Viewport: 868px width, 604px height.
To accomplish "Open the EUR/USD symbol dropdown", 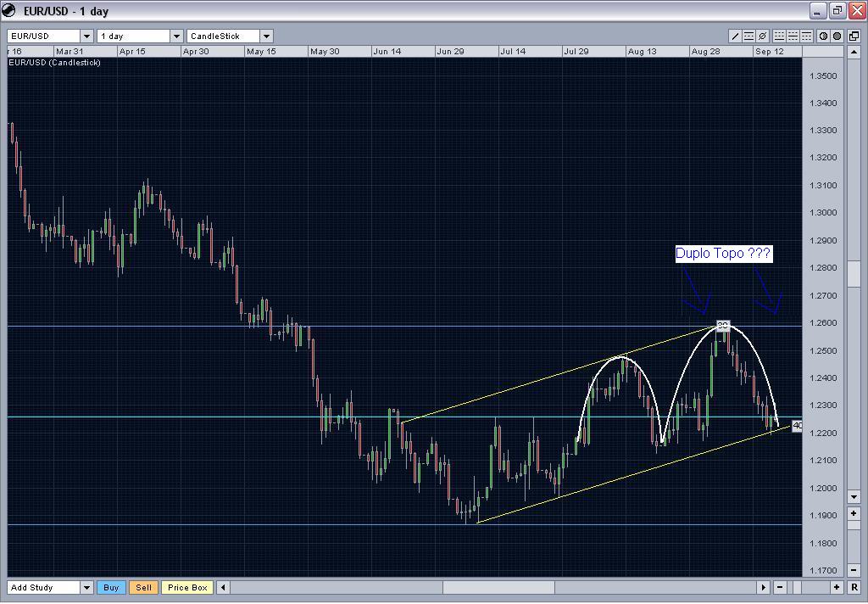I will [x=86, y=36].
